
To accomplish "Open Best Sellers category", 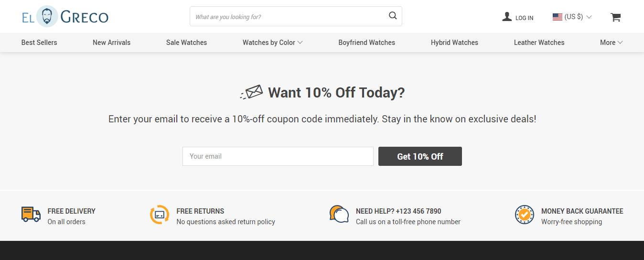I will (x=39, y=43).
